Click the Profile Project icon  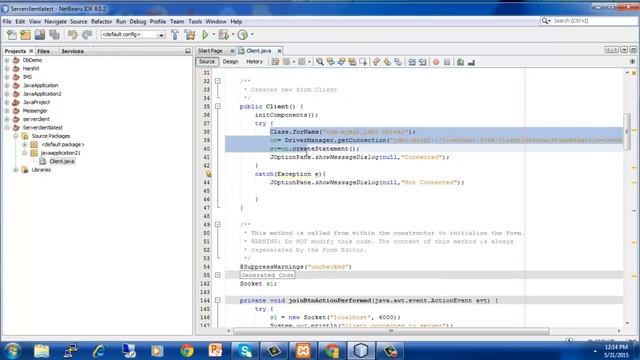242,35
